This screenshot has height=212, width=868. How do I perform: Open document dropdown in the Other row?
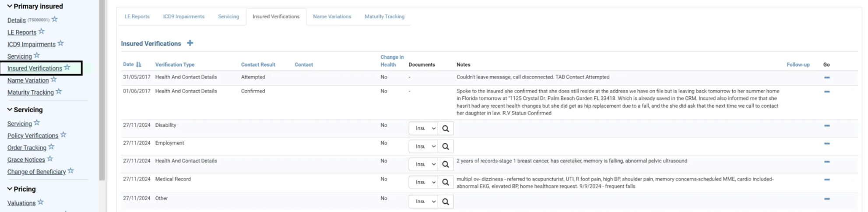(x=423, y=201)
